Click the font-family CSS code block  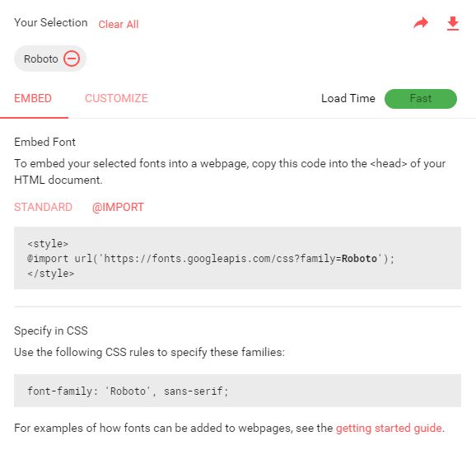click(237, 391)
